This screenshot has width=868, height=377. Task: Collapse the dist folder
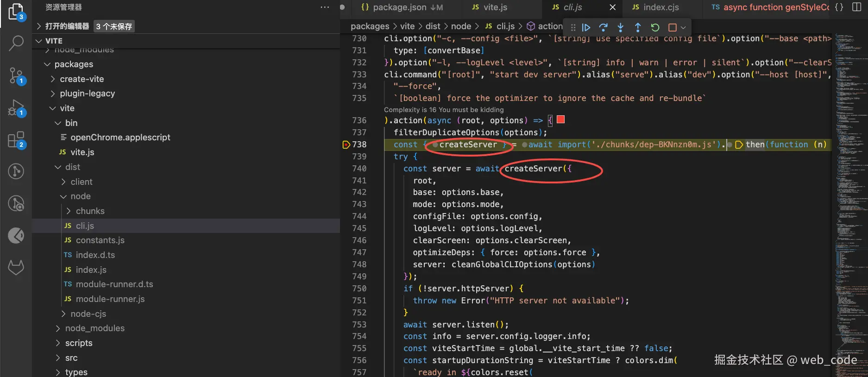point(72,167)
